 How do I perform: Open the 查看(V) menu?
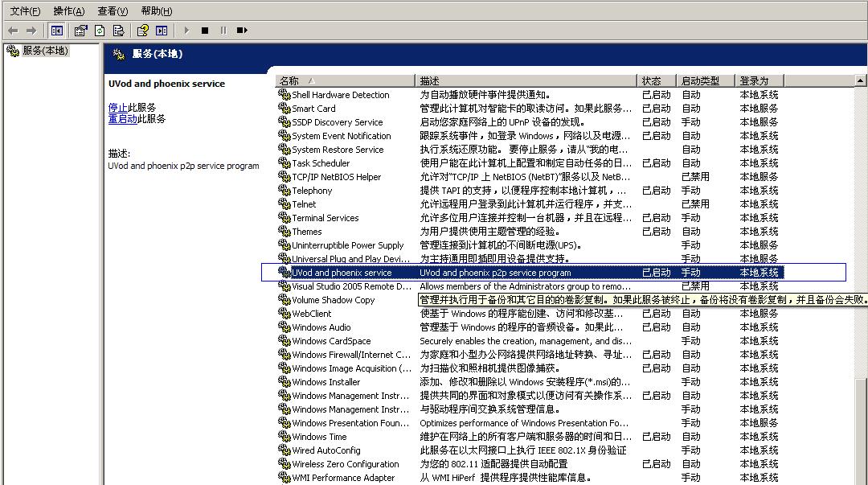113,11
